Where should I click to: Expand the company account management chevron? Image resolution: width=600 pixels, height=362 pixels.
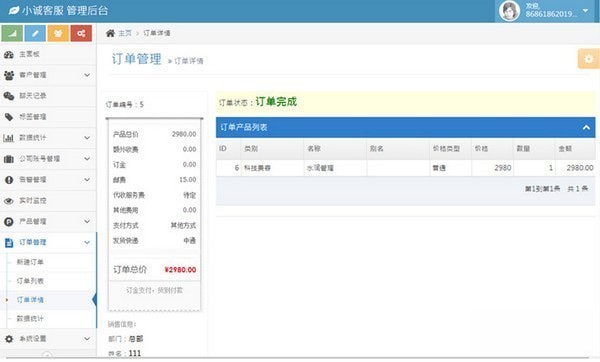tap(87, 159)
